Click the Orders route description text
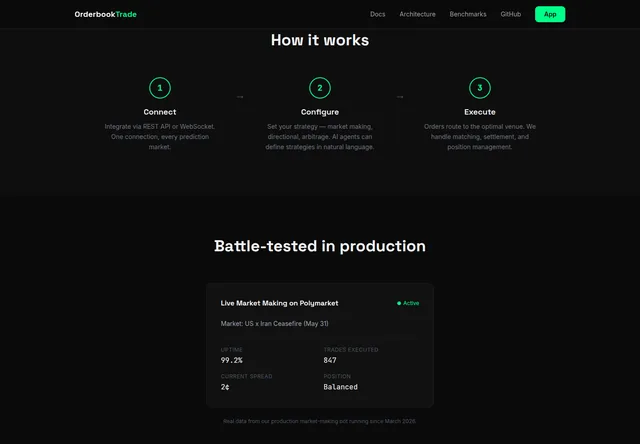This screenshot has width=640, height=444. tap(480, 137)
